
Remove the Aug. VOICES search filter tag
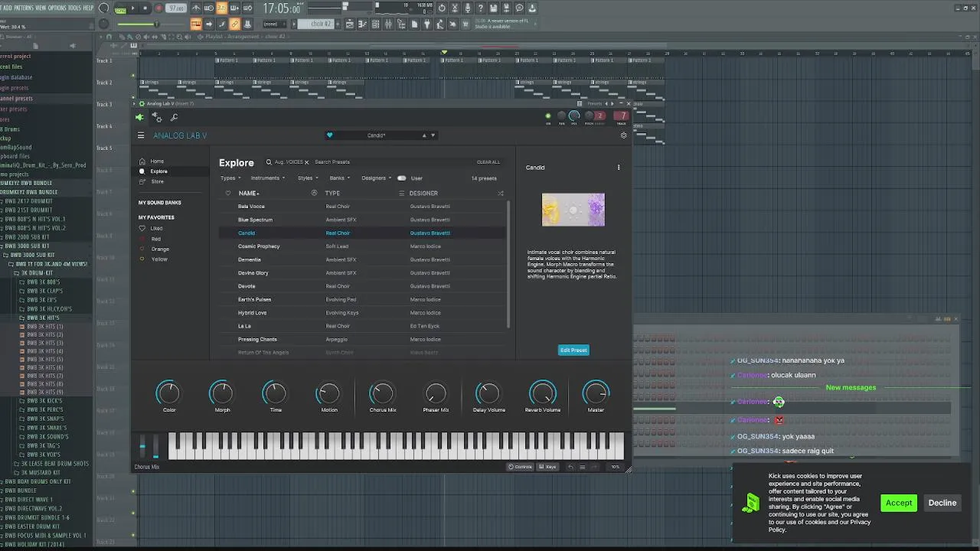point(307,162)
